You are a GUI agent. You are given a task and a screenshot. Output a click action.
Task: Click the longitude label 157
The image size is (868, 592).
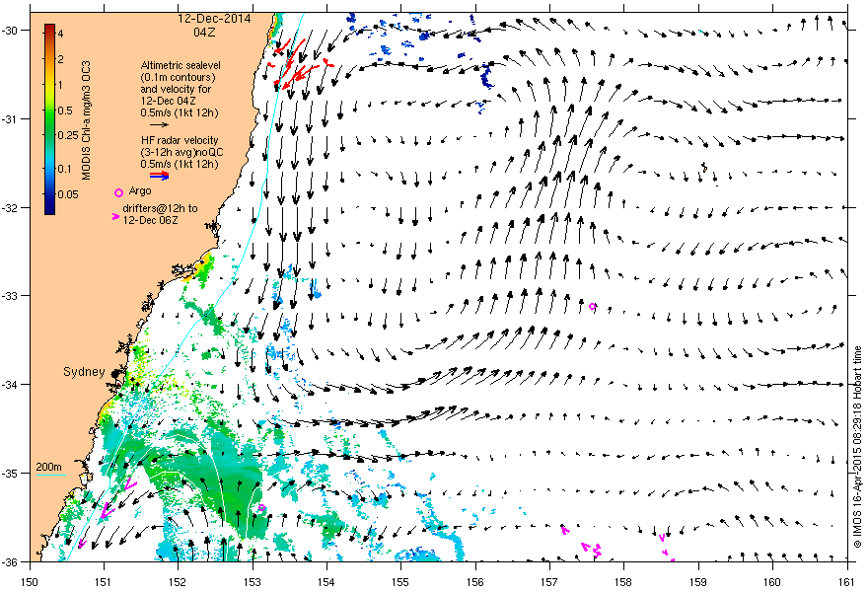click(549, 582)
